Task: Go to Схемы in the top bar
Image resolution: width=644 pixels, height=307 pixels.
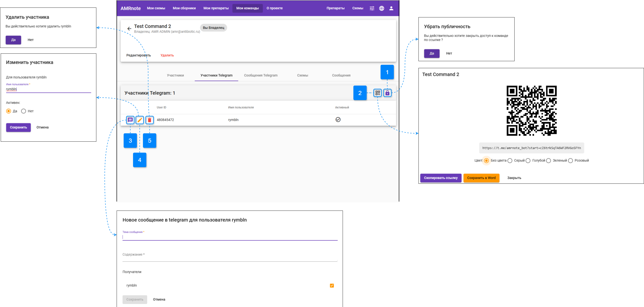Action: coord(358,8)
